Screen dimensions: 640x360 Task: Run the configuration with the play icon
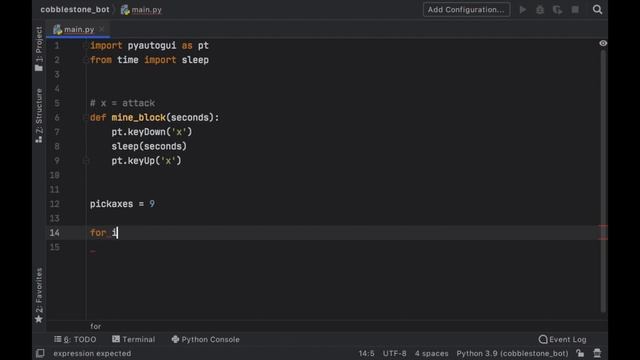pos(523,10)
